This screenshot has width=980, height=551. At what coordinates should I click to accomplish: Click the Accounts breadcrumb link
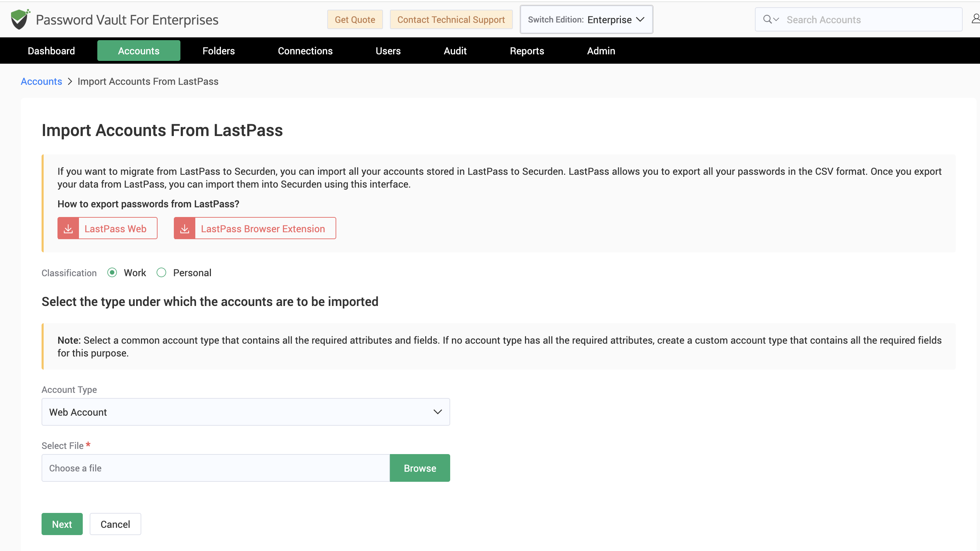click(x=41, y=81)
